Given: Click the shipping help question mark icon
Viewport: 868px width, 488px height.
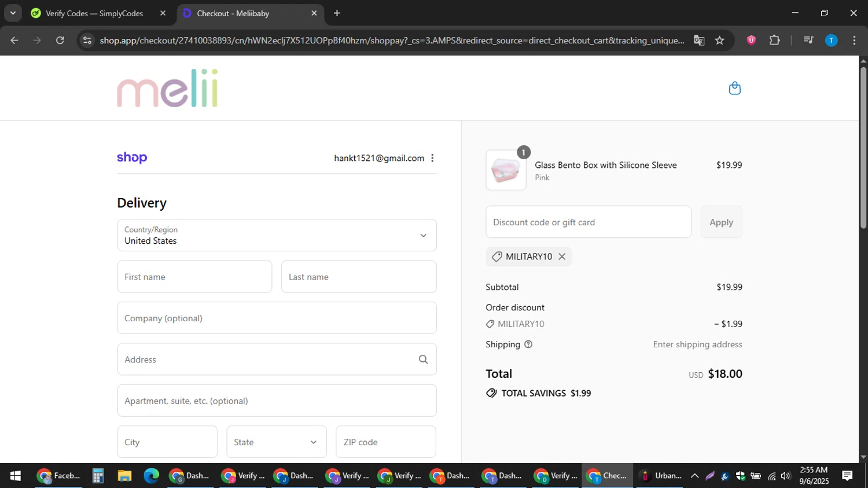Looking at the screenshot, I should pyautogui.click(x=528, y=344).
